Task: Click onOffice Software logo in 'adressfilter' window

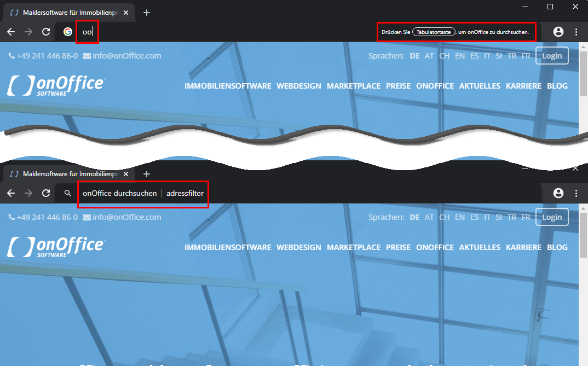Action: click(56, 247)
